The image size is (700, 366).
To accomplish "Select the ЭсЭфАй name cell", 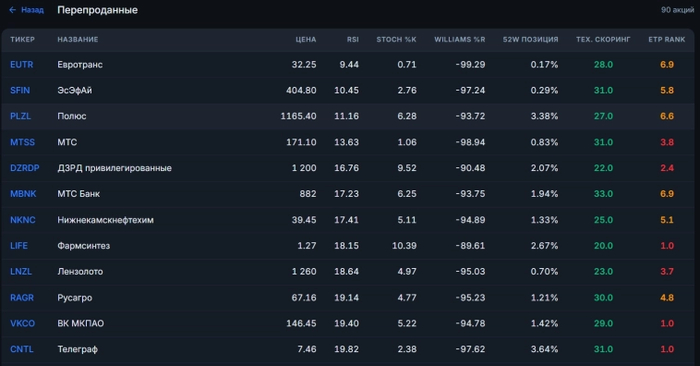I will click(75, 90).
